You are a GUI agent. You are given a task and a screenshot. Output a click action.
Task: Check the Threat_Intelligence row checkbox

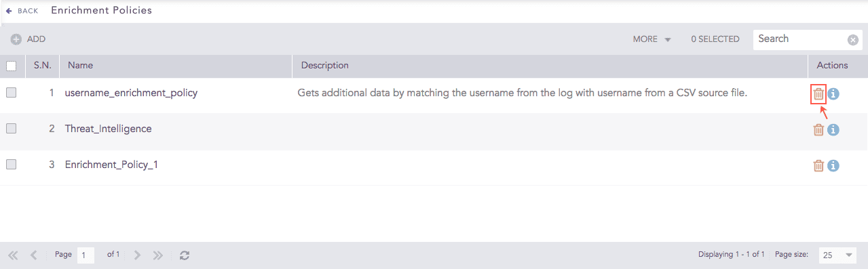[11, 129]
